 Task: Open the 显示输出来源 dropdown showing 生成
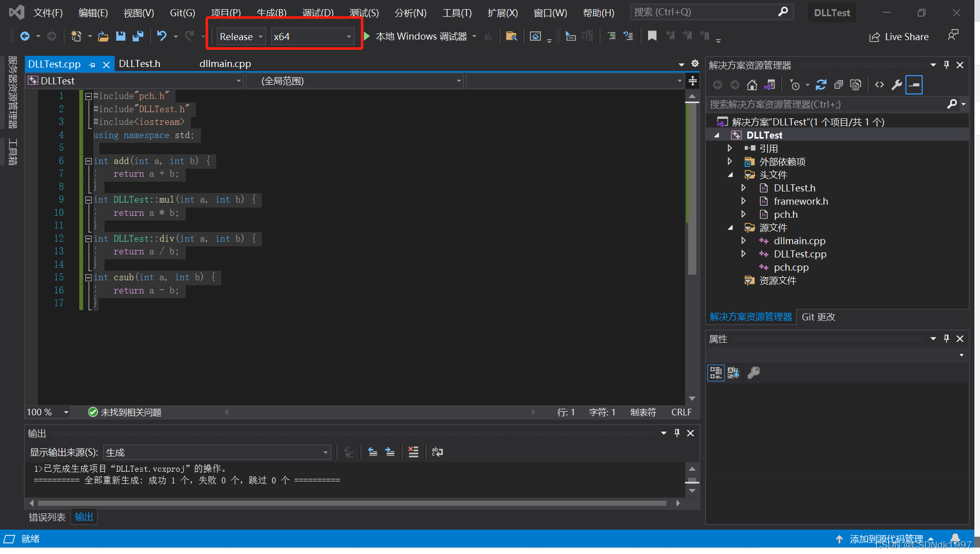coord(217,452)
